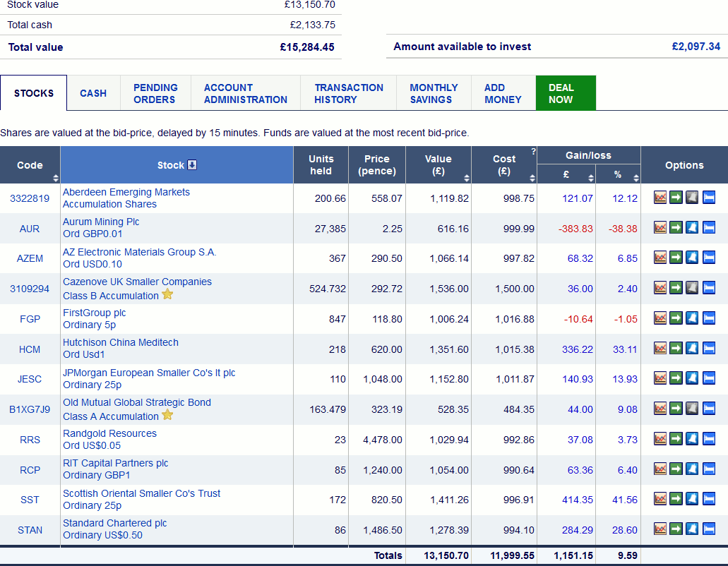This screenshot has height=566, width=728.
Task: View the TRANSACTION HISTORY tab
Action: [349, 93]
